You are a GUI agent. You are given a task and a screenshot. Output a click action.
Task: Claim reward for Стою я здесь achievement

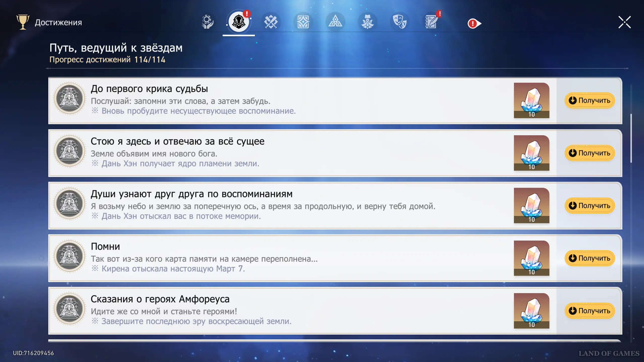tap(589, 153)
